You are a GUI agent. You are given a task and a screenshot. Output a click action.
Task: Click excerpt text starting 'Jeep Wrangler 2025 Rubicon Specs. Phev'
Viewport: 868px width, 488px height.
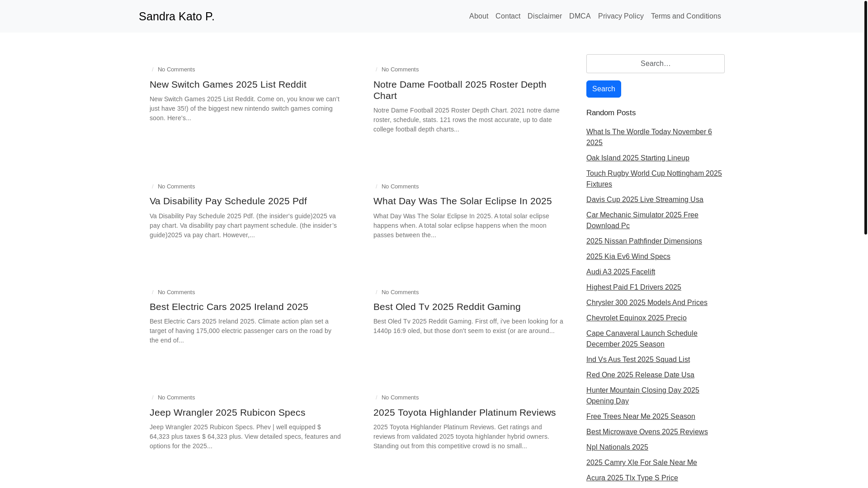[245, 436]
